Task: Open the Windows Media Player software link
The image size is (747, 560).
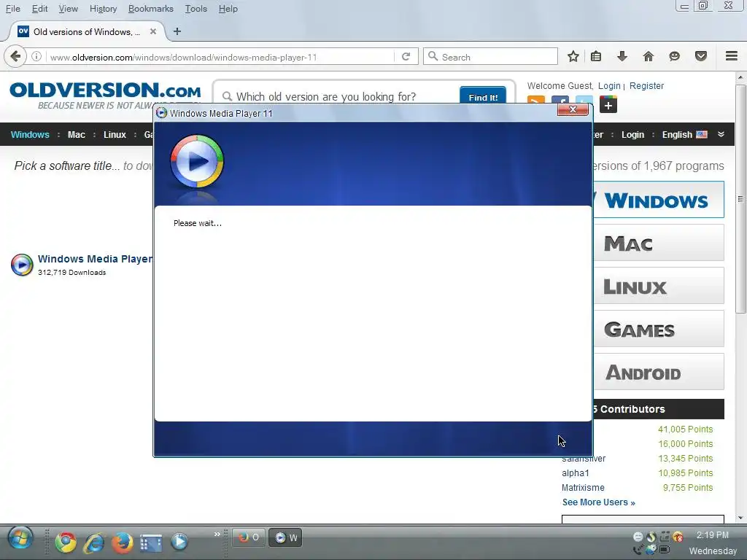Action: pyautogui.click(x=96, y=259)
